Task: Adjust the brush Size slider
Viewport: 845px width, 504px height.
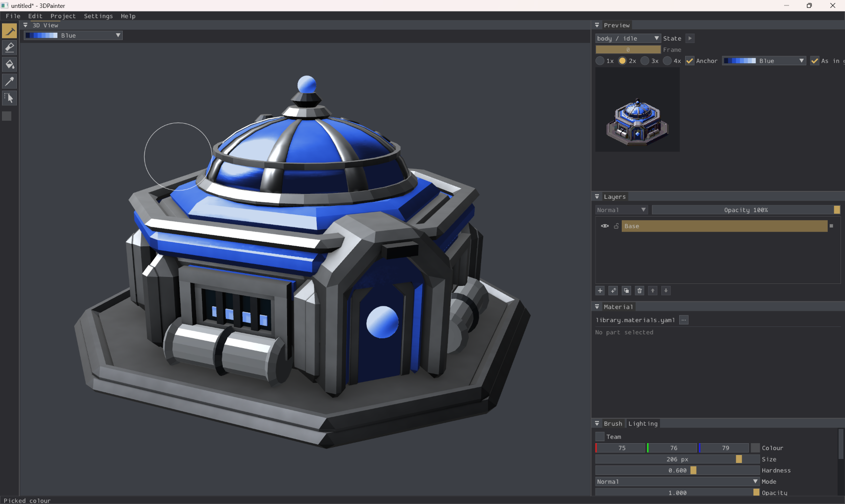Action: click(677, 459)
